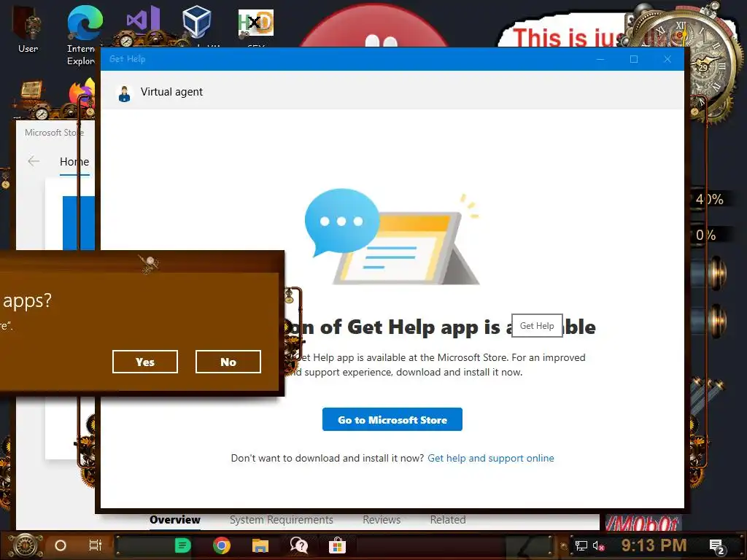Viewport: 747px width, 560px height.
Task: Open Task View on taskbar
Action: pos(96,545)
